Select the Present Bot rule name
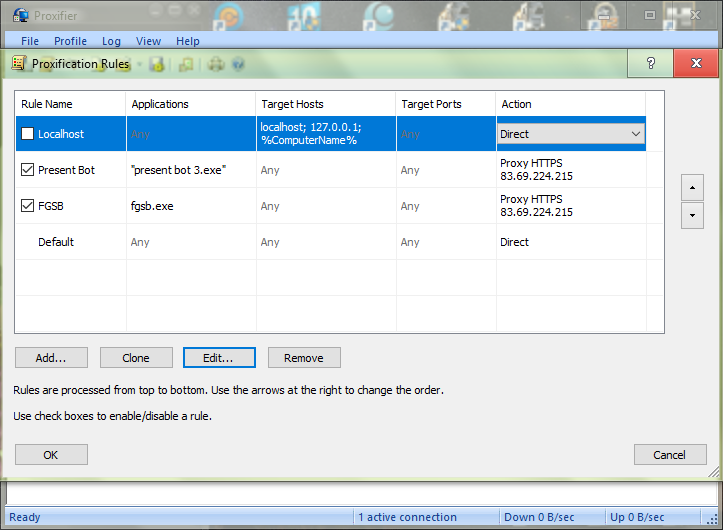 pos(66,170)
